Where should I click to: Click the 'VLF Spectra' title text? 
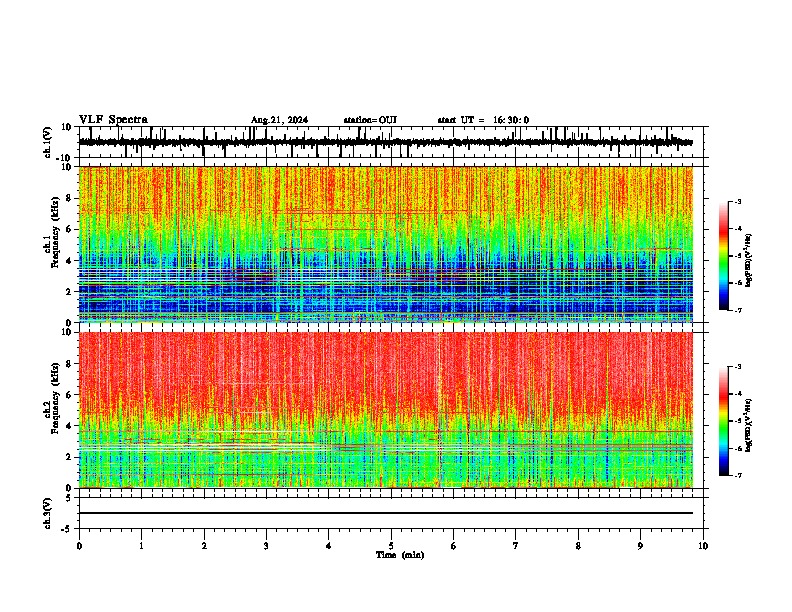(113, 120)
